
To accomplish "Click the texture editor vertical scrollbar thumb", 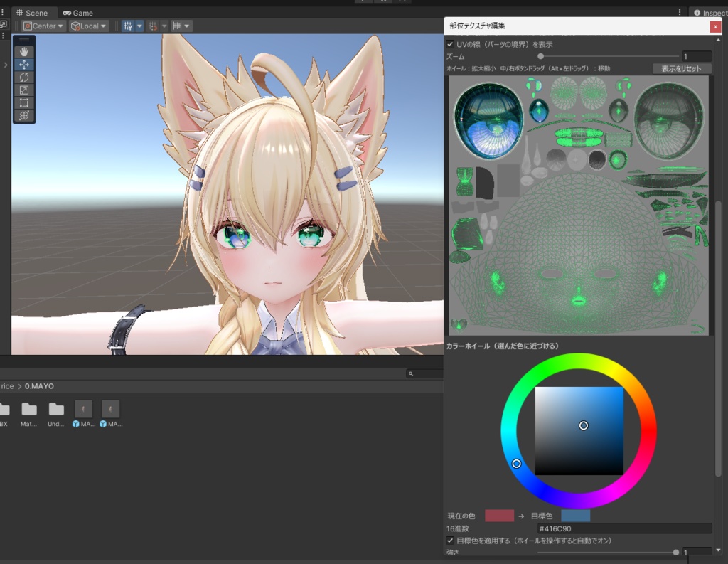I will pos(718,339).
